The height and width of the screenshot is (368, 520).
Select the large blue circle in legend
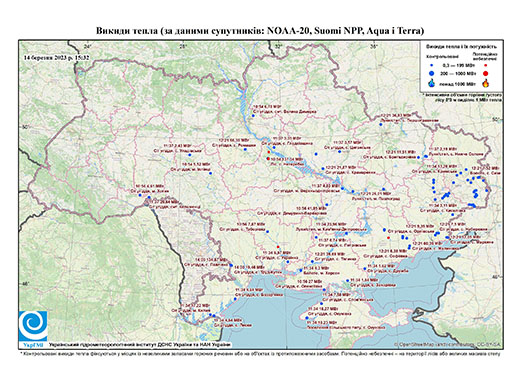click(432, 73)
